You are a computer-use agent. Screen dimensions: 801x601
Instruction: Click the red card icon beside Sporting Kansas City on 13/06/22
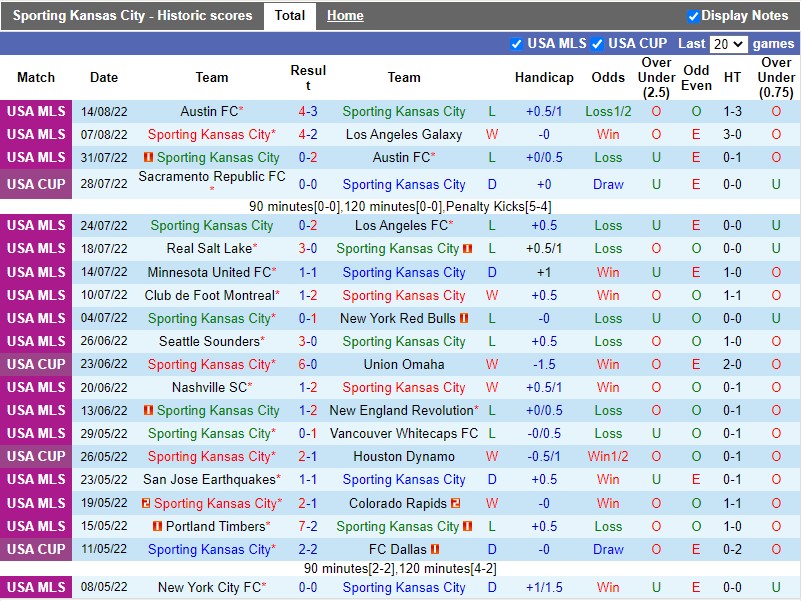coord(148,410)
